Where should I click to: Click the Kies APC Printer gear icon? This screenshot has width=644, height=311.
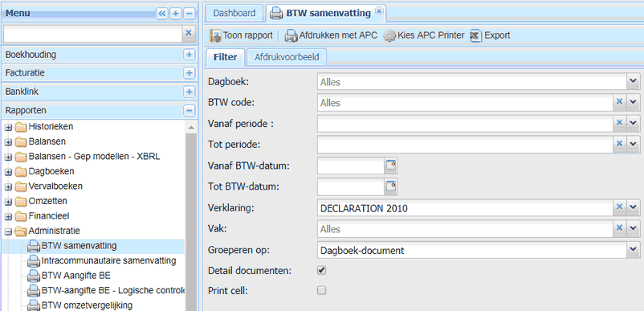(x=389, y=35)
